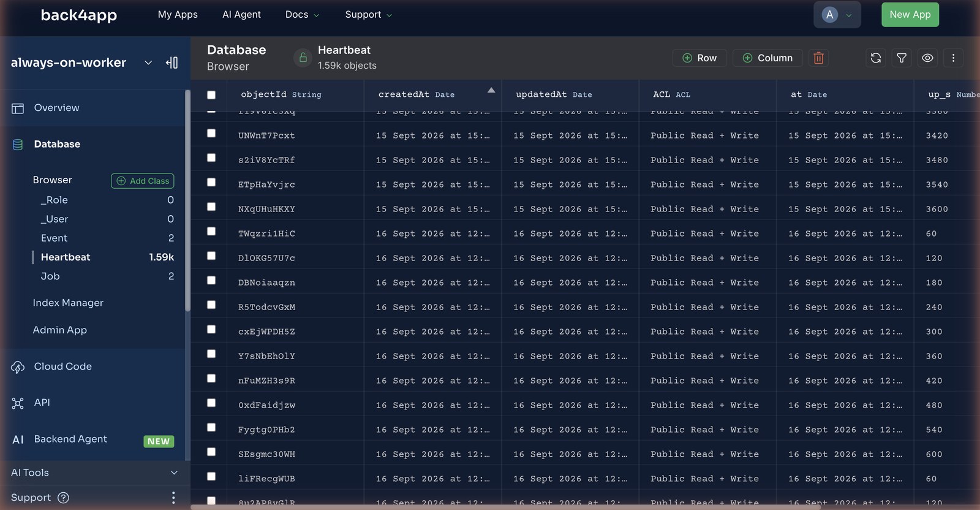980x510 pixels.
Task: Click the Support help question icon
Action: pos(63,498)
